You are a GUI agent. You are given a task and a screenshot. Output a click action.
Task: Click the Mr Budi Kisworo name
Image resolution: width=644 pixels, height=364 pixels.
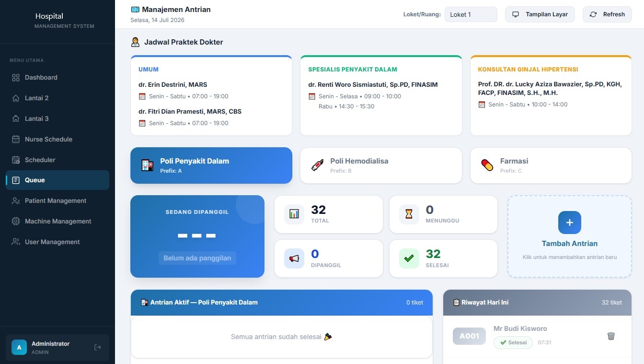(520, 329)
